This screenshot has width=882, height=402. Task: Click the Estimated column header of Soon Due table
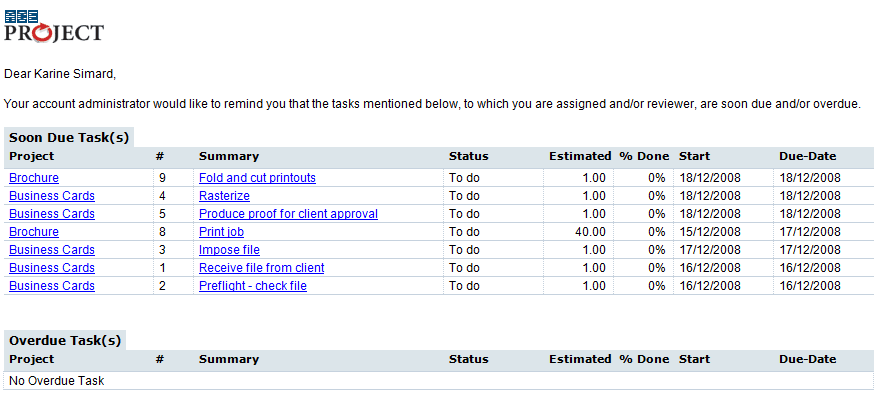coord(580,156)
